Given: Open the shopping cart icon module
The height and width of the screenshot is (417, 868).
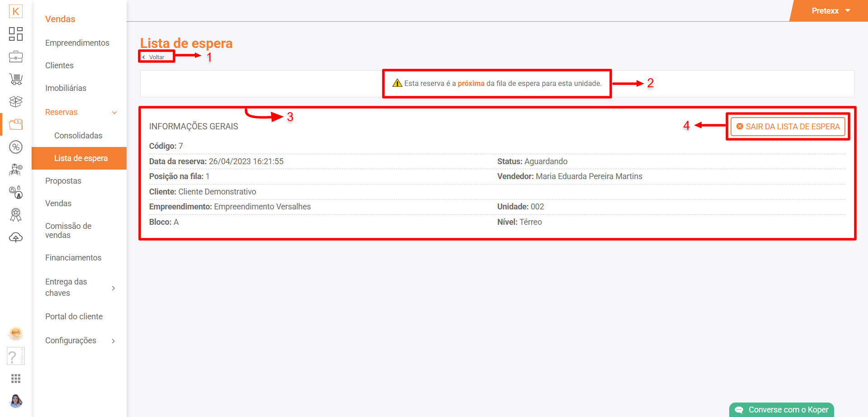Looking at the screenshot, I should tap(16, 79).
